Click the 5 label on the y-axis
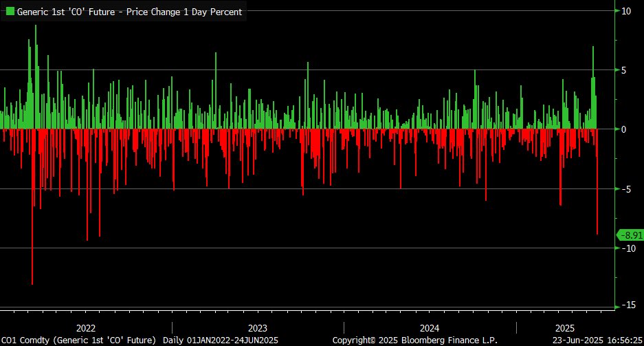 click(623, 70)
